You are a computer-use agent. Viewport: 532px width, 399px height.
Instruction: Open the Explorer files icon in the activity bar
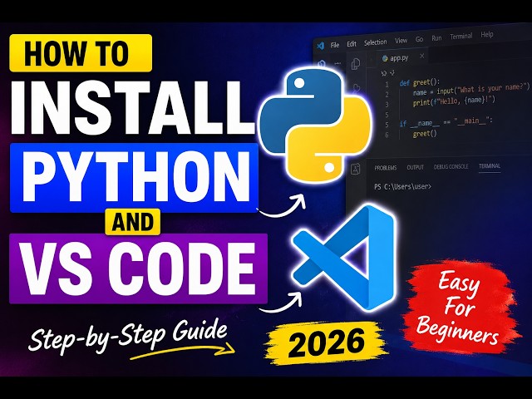point(356,64)
